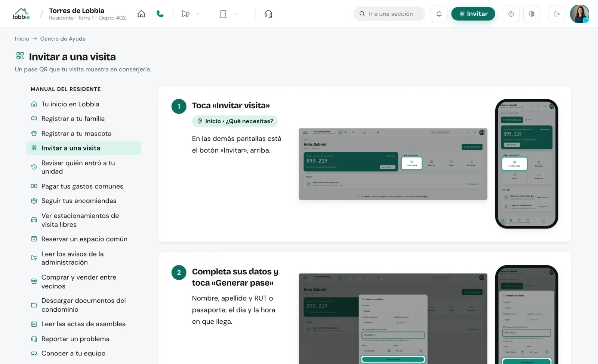This screenshot has width=598, height=364.
Task: Toggle the contrast theme button
Action: (x=531, y=14)
